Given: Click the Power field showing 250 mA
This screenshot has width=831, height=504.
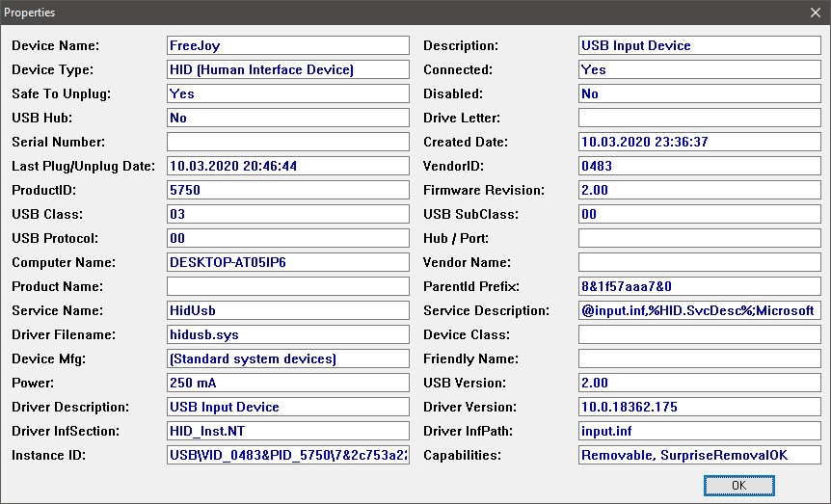Looking at the screenshot, I should [x=288, y=384].
